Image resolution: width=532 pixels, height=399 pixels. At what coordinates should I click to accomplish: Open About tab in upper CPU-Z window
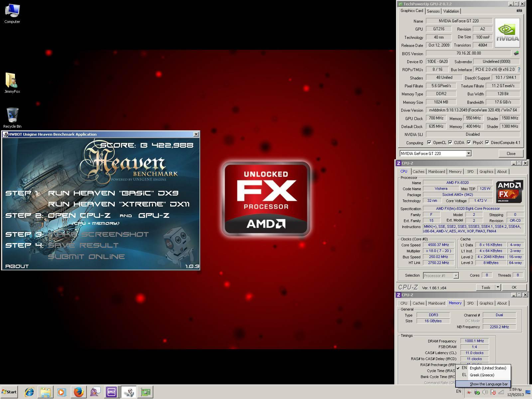pyautogui.click(x=502, y=172)
